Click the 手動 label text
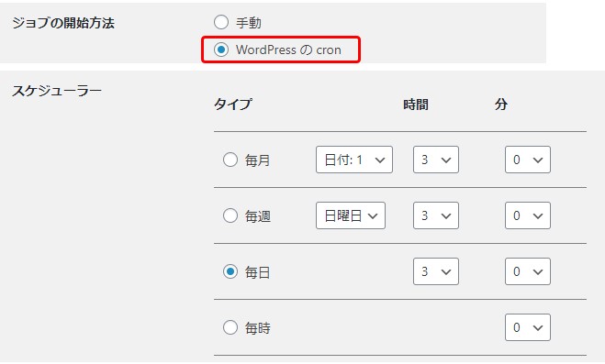The image size is (605, 364). 249,23
